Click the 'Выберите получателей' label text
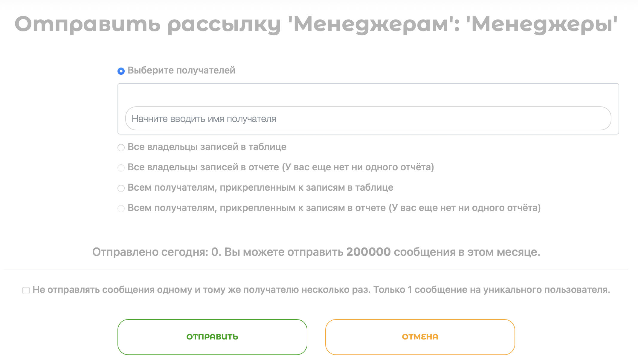Image resolution: width=638 pixels, height=364 pixels. [x=181, y=71]
